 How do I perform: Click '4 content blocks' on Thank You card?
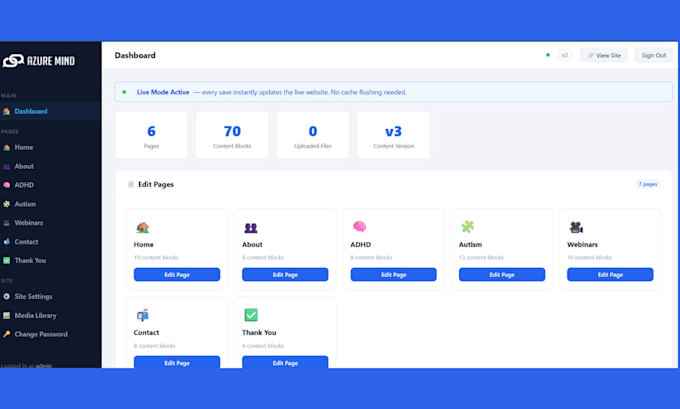[x=263, y=346]
